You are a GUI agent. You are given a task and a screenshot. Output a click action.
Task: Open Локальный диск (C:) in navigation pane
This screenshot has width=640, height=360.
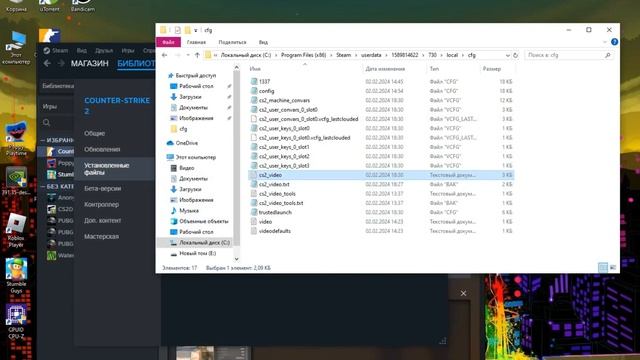point(204,242)
